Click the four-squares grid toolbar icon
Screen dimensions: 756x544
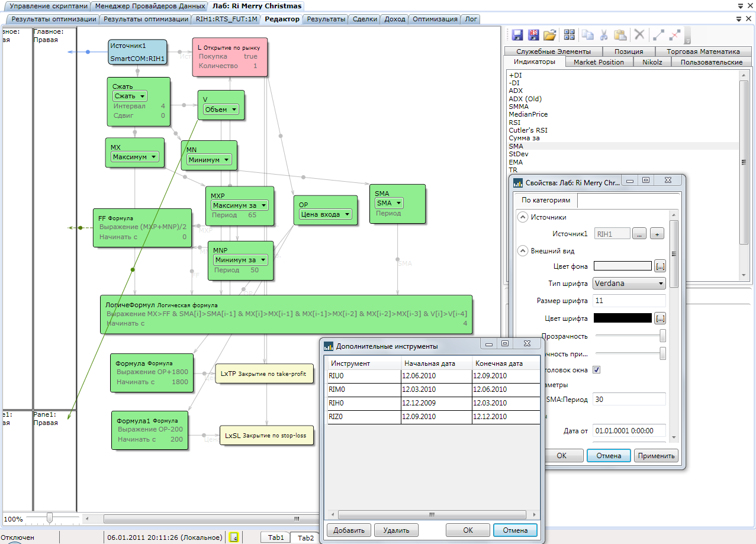click(x=569, y=35)
